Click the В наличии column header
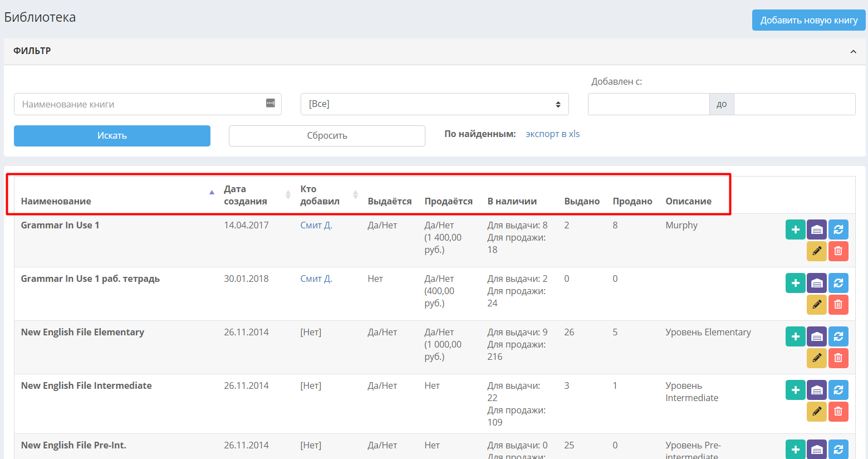 point(512,201)
